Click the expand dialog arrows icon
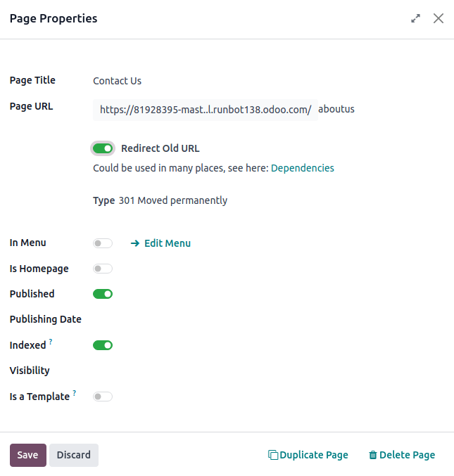 pos(416,19)
